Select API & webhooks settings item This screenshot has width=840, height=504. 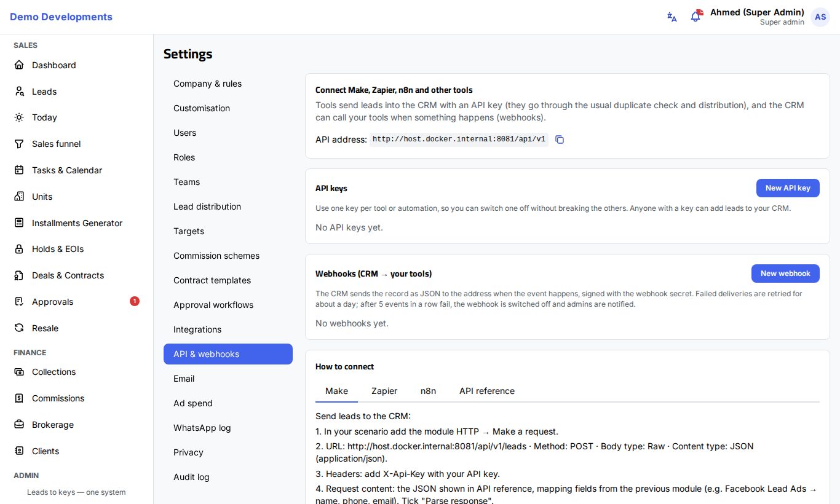click(x=228, y=354)
